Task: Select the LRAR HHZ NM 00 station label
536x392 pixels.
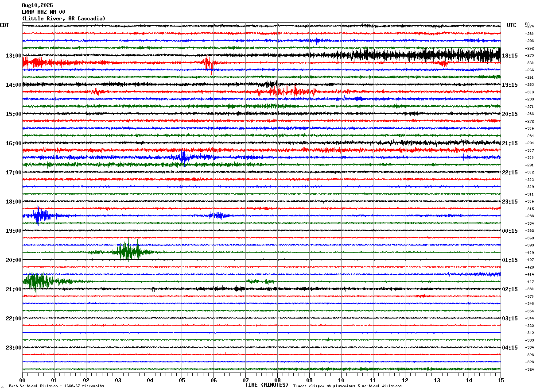Action: (43, 12)
